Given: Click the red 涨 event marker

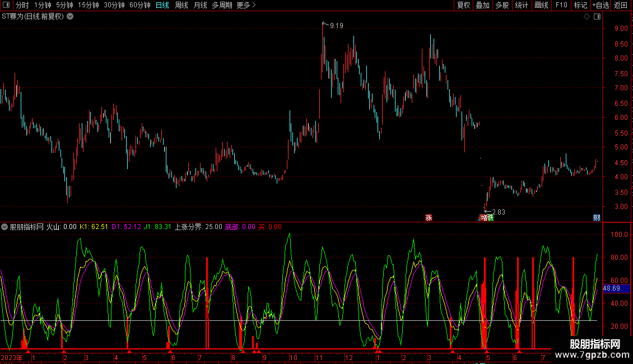Looking at the screenshot, I should tap(429, 217).
